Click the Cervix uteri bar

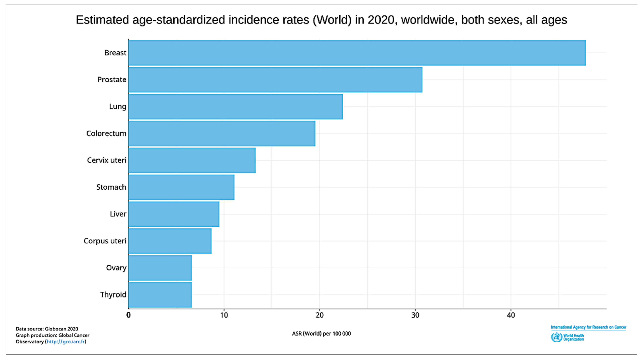tap(192, 160)
